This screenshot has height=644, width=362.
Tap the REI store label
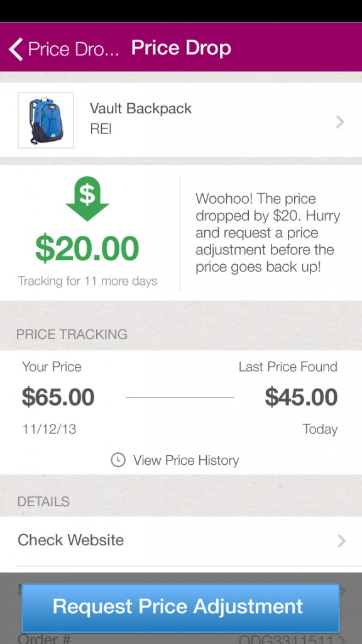101,130
